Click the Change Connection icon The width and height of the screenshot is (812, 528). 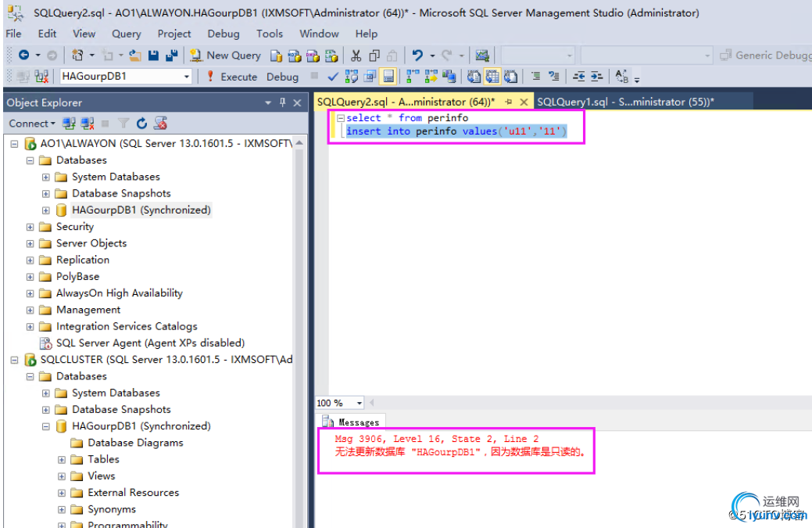pos(41,77)
